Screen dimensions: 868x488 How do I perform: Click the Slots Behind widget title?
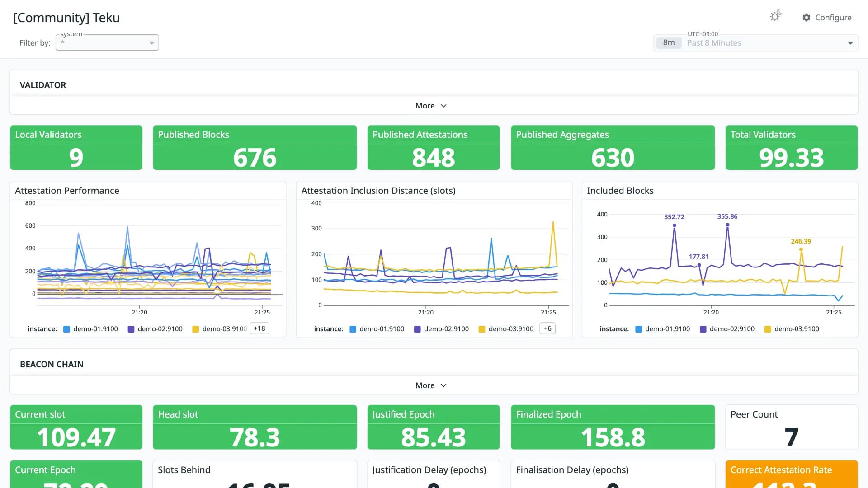[184, 470]
